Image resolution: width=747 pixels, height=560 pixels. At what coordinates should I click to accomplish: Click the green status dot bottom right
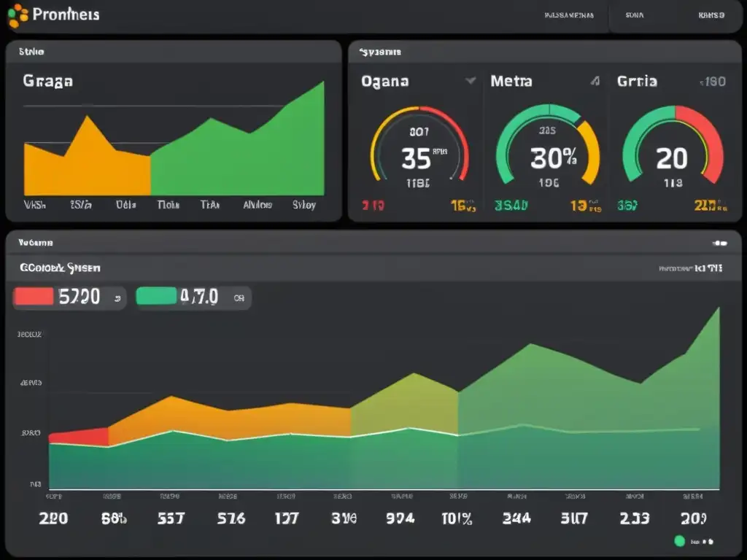click(x=680, y=541)
